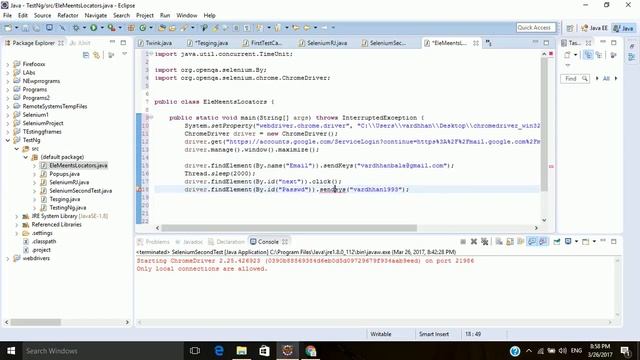Open the Open Perspective icon

570,28
